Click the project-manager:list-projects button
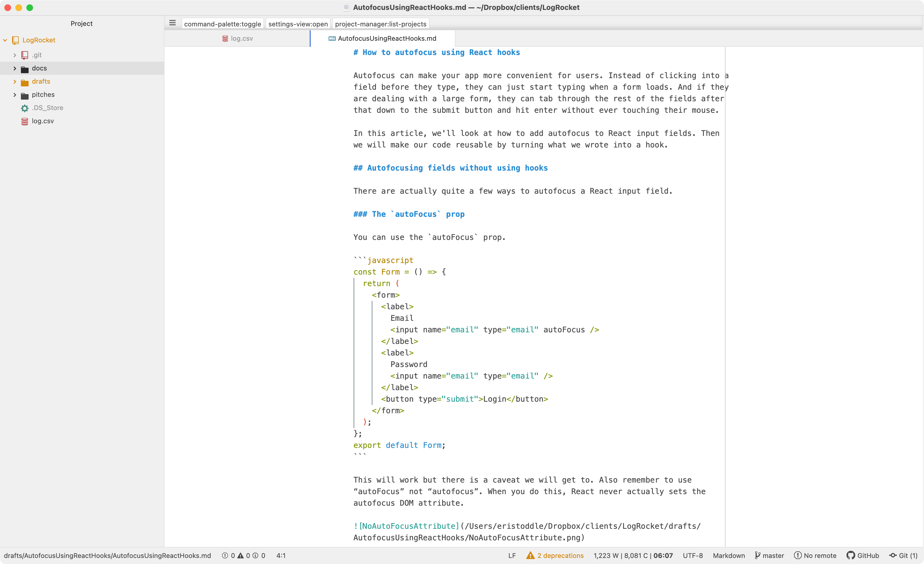Image resolution: width=924 pixels, height=564 pixels. tap(380, 24)
